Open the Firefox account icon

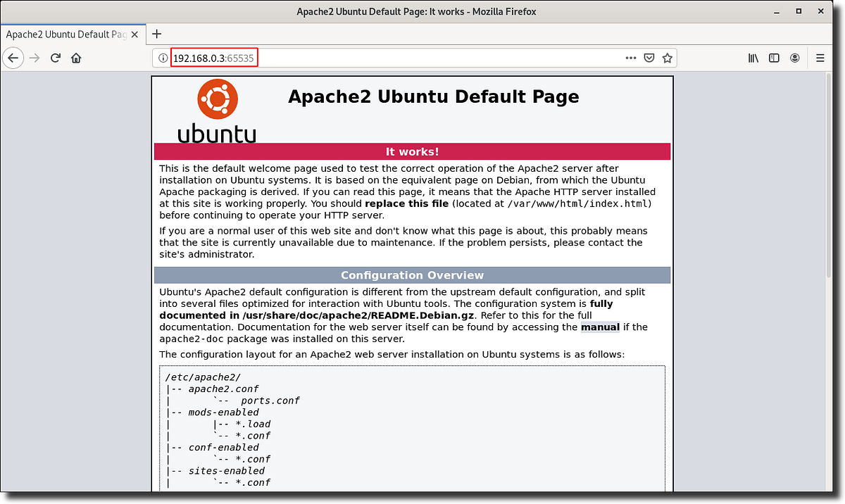click(x=795, y=58)
